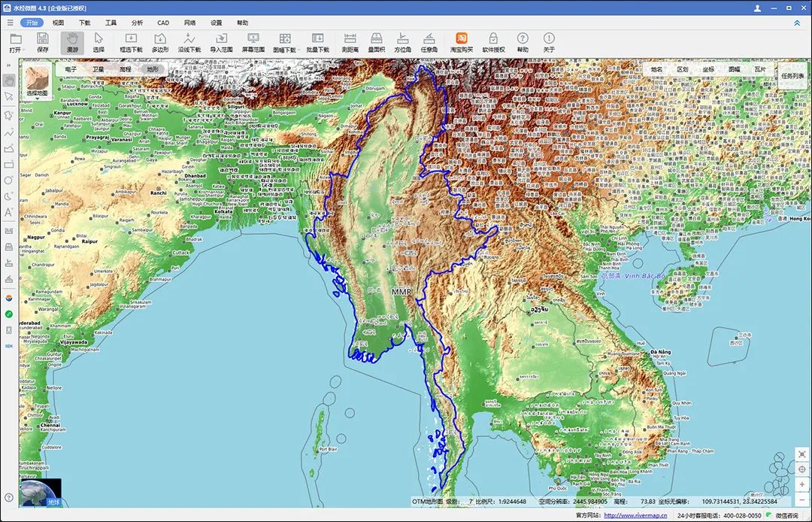812x522 pixels.
Task: Draw a polygon with the sidebar polygon tool
Action: coord(9,115)
